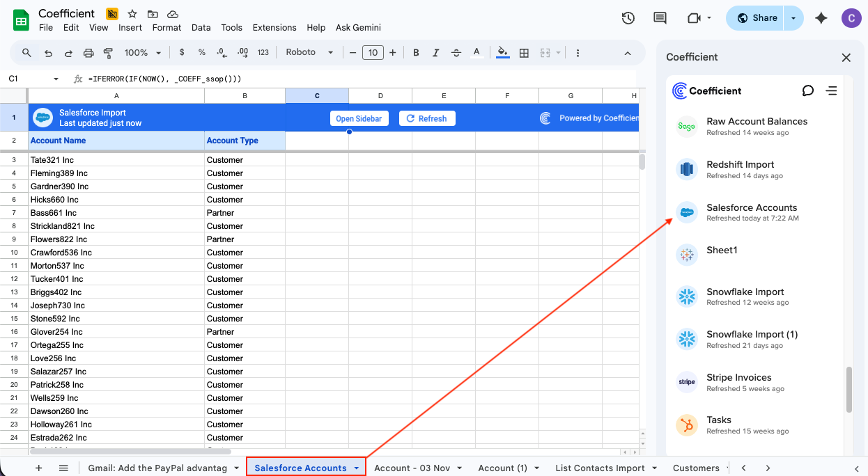Viewport: 868px width, 476px height.
Task: Open the Coefficient chat bubble icon
Action: point(808,90)
